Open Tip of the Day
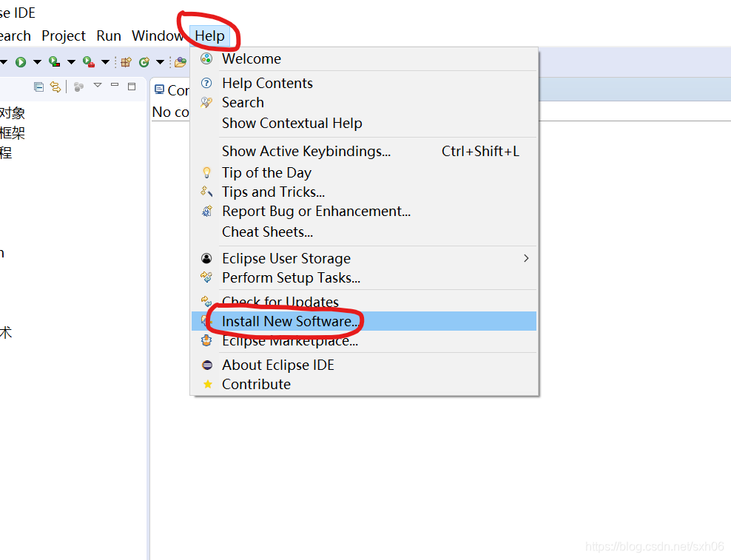Viewport: 731px width, 560px height. point(364,172)
